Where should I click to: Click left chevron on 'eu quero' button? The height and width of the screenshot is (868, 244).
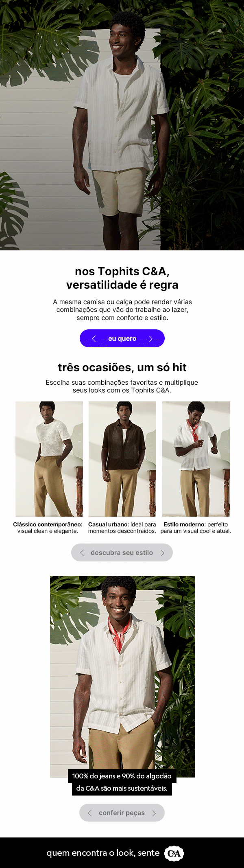click(x=94, y=338)
